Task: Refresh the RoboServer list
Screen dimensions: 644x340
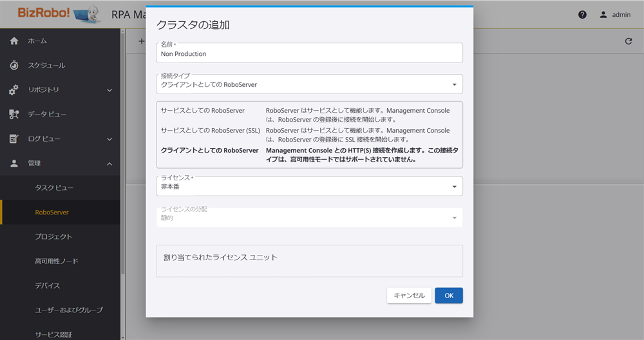Action: (x=629, y=41)
